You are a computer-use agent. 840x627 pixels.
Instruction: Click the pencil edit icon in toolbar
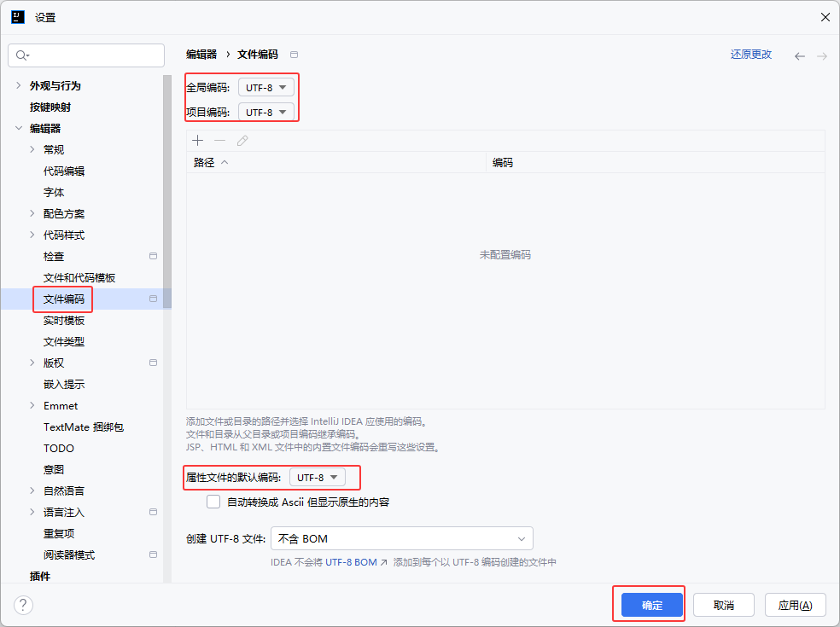[x=242, y=141]
